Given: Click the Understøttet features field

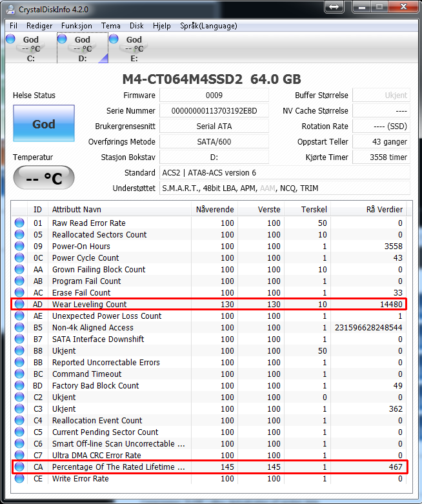Looking at the screenshot, I should point(285,188).
